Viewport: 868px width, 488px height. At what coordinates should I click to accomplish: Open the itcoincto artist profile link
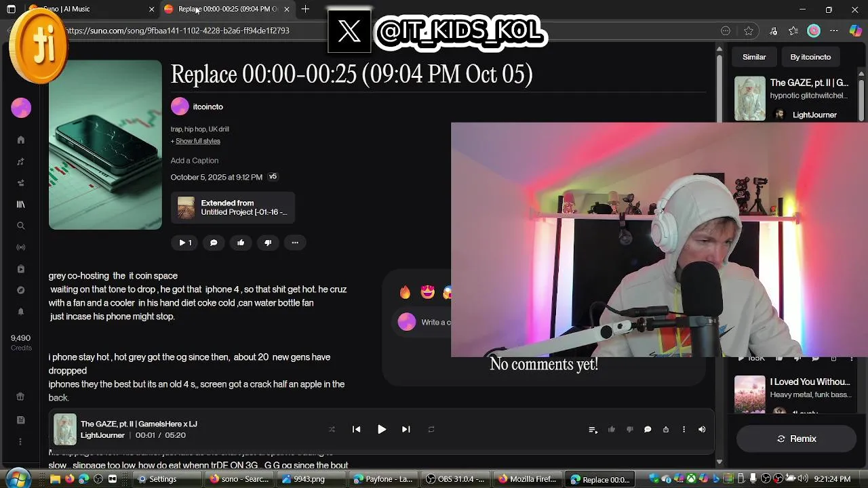(208, 106)
